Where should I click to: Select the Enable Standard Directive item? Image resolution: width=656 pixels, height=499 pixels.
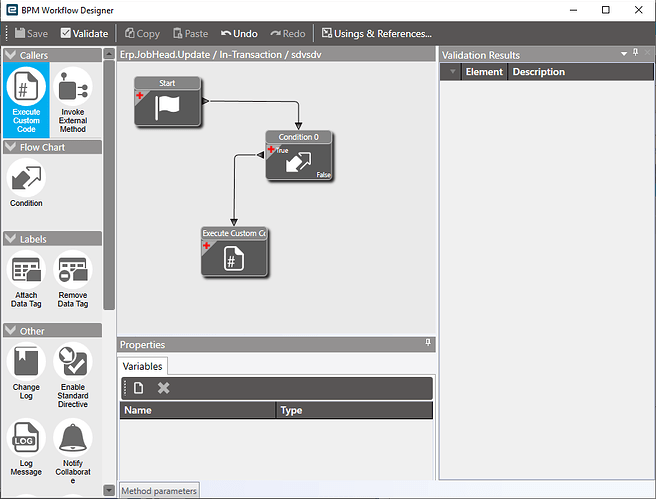click(73, 375)
